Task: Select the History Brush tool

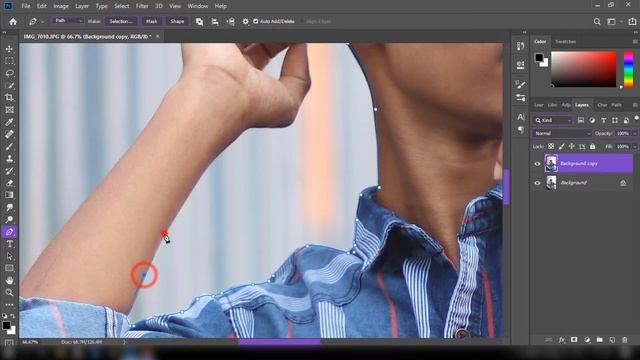Action: (9, 171)
